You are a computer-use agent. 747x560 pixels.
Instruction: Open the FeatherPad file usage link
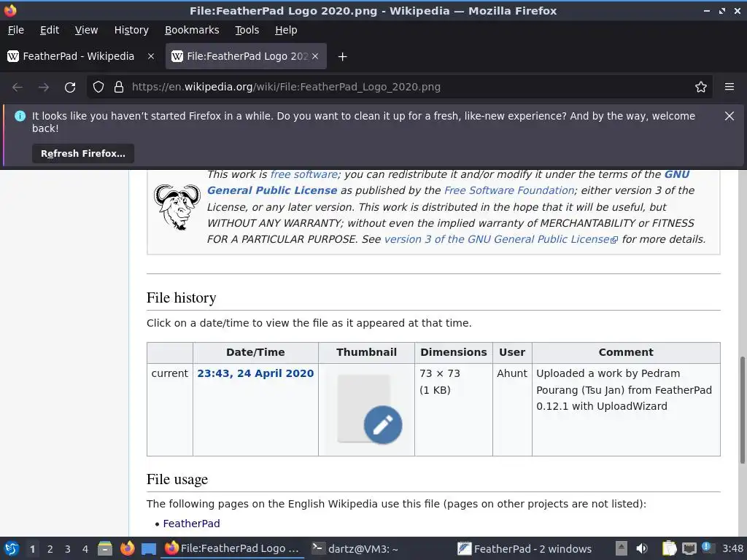pos(192,524)
